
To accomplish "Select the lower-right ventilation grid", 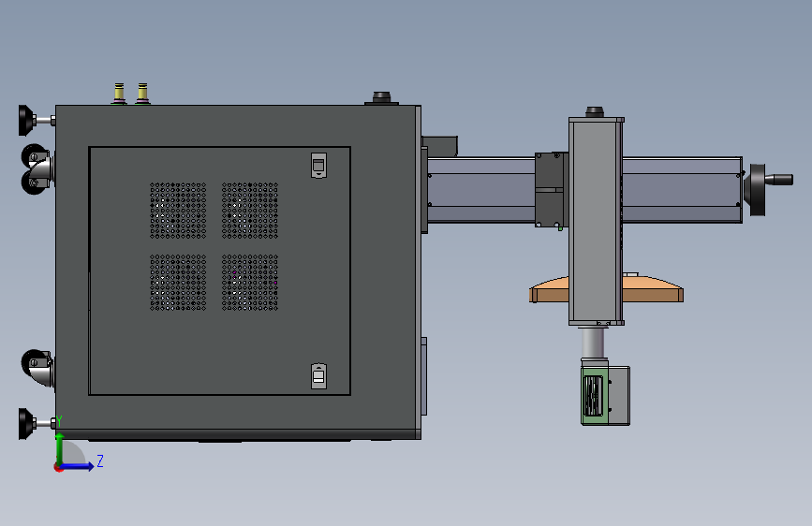I will tap(250, 282).
